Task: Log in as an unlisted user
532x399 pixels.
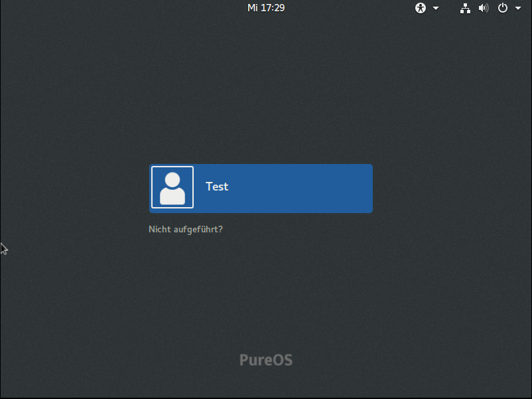Action: click(186, 230)
